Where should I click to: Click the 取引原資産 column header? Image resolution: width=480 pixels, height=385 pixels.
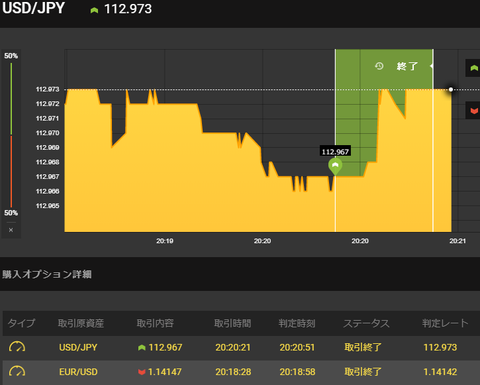click(x=81, y=323)
